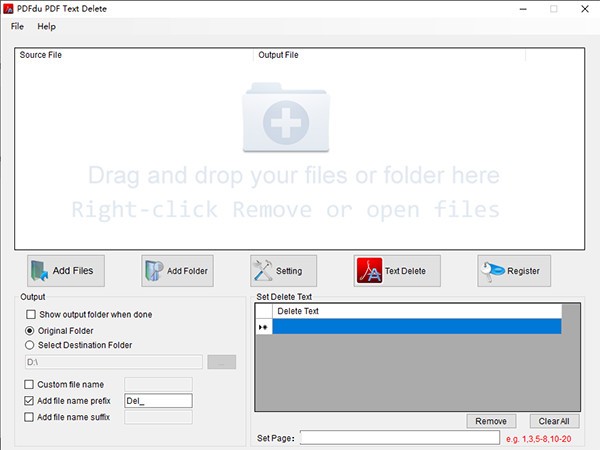This screenshot has width=600, height=450.
Task: Click the Custom file name text field
Action: [x=158, y=384]
